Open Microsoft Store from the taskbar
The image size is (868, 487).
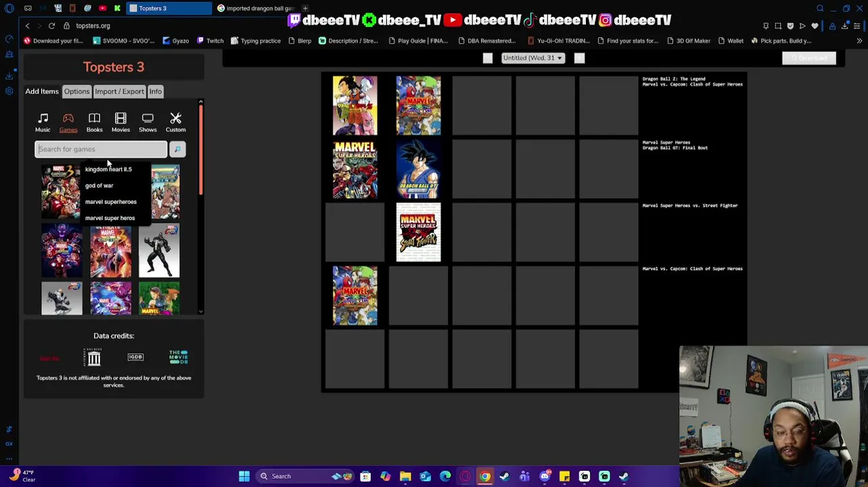coord(365,476)
